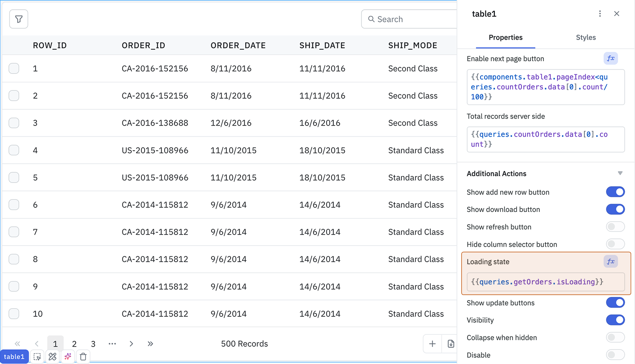Click the ORDER_DATE column header
635x364 pixels.
[x=238, y=45]
